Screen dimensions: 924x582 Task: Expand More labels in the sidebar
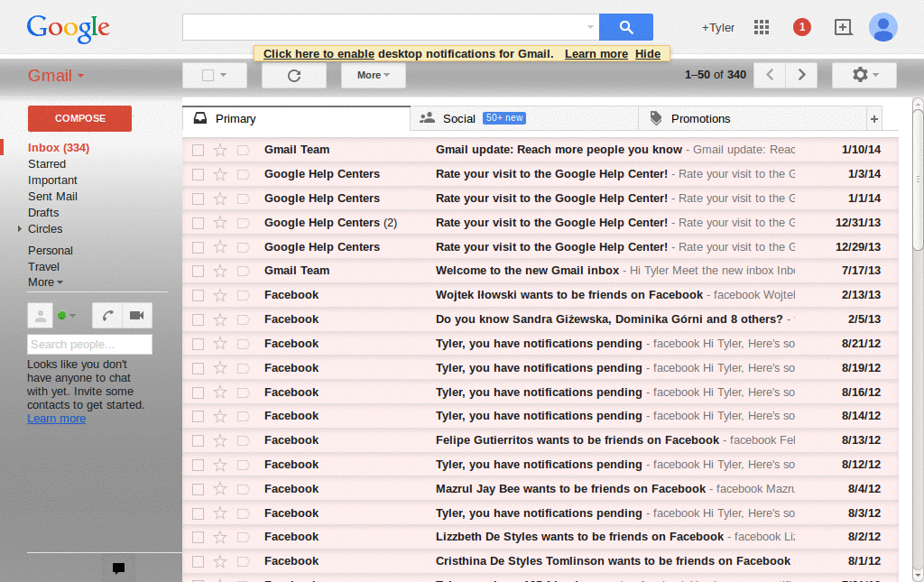coord(45,282)
